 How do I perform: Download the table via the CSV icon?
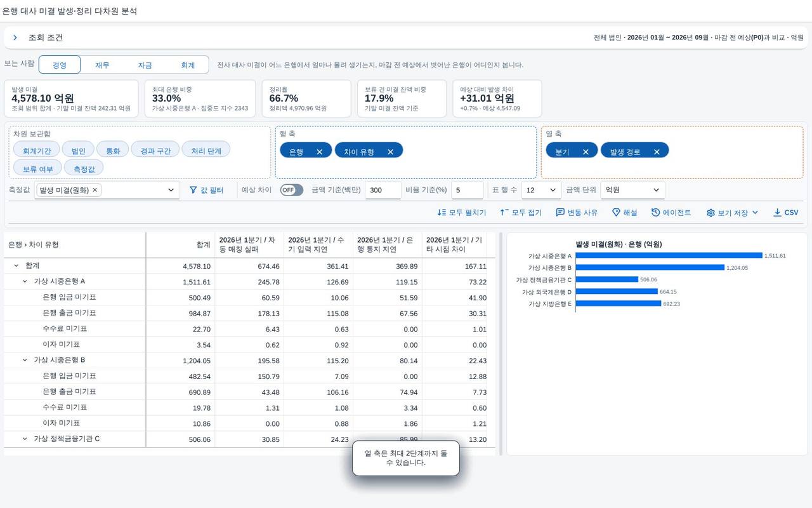785,213
